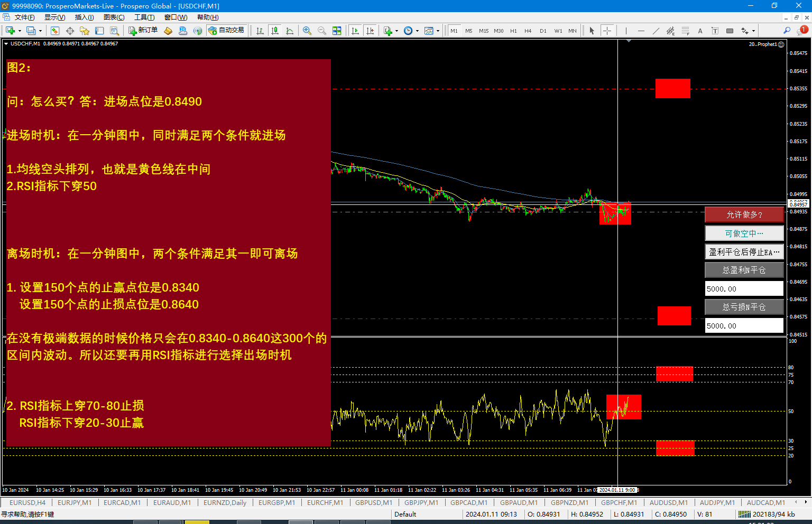Expand the profiles dropdown arrow

(x=40, y=31)
